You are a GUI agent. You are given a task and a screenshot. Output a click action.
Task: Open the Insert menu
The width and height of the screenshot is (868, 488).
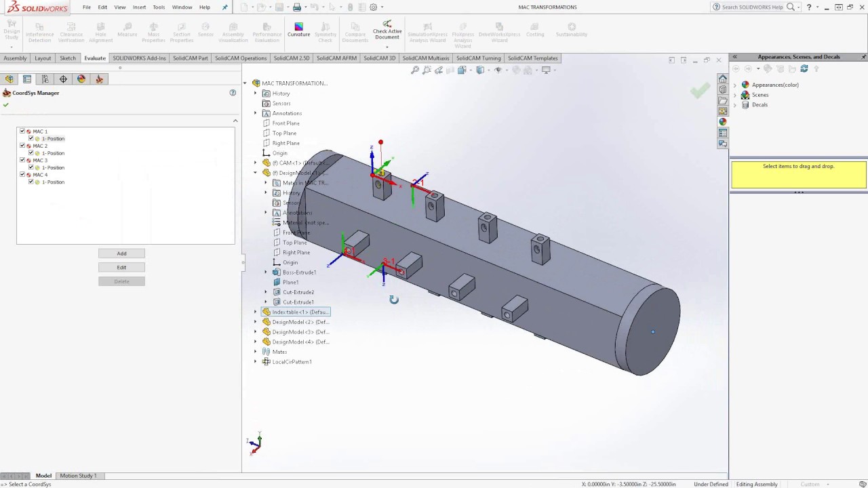tap(139, 7)
